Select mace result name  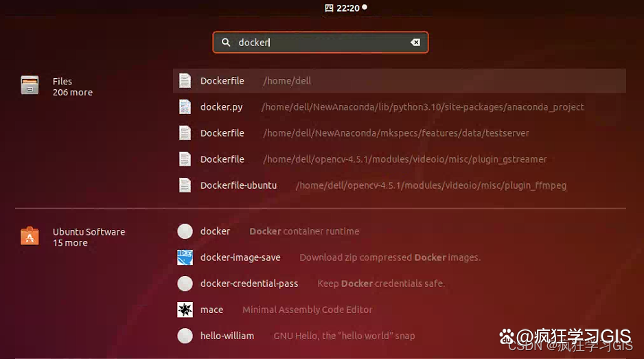211,310
